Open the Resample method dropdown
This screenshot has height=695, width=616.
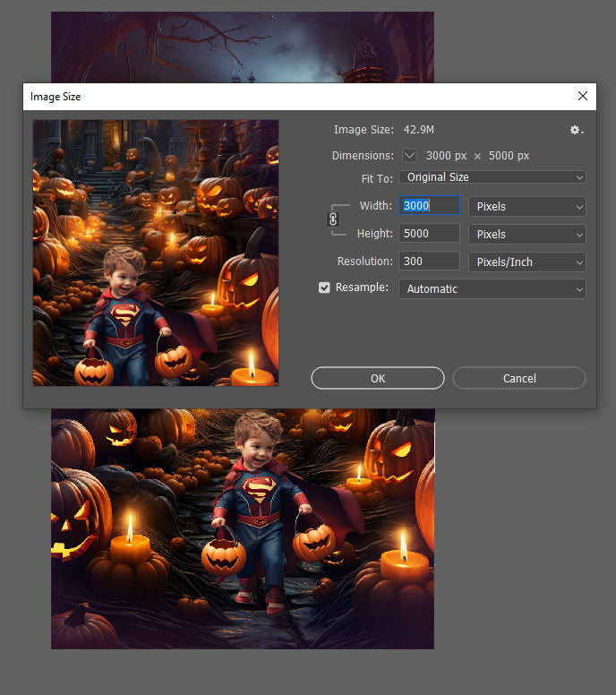pyautogui.click(x=492, y=289)
